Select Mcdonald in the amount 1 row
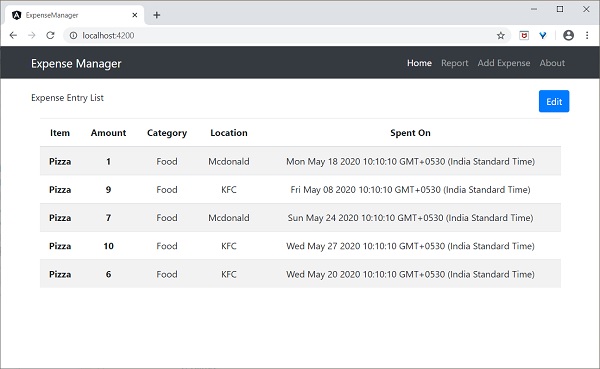Screen dimensions: 600x369 pos(229,162)
